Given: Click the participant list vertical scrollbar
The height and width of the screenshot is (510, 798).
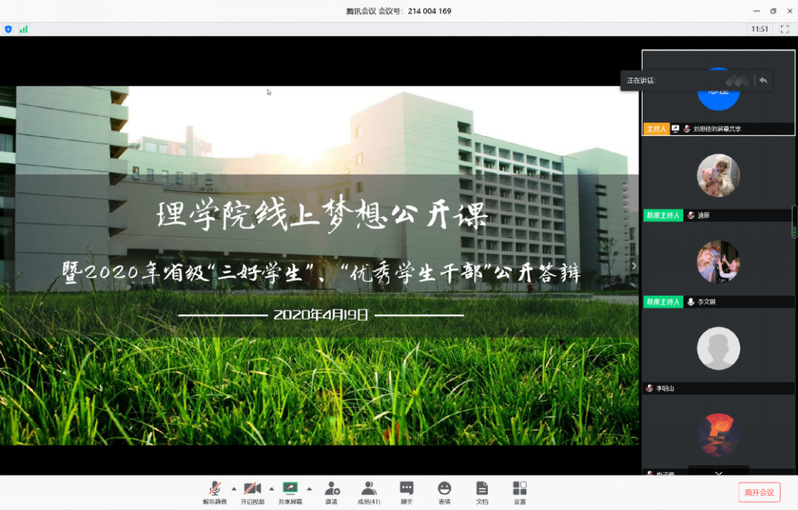Looking at the screenshot, I should tap(794, 220).
